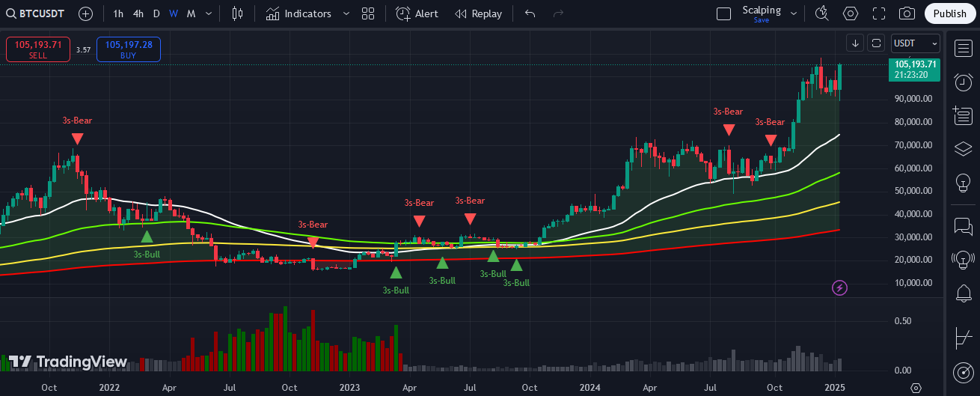Viewport: 980px width, 396px height.
Task: Toggle fullscreen mode
Action: click(879, 13)
